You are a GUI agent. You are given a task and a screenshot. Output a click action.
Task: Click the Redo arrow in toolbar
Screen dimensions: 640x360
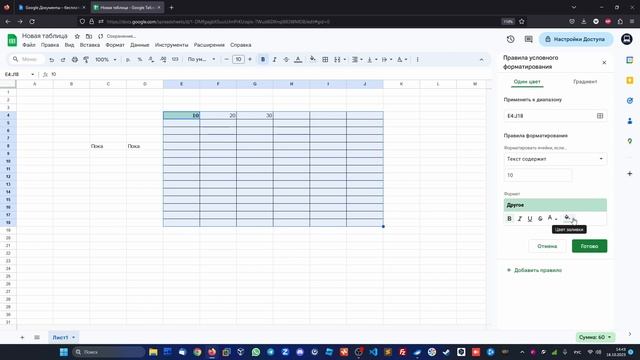(63, 60)
